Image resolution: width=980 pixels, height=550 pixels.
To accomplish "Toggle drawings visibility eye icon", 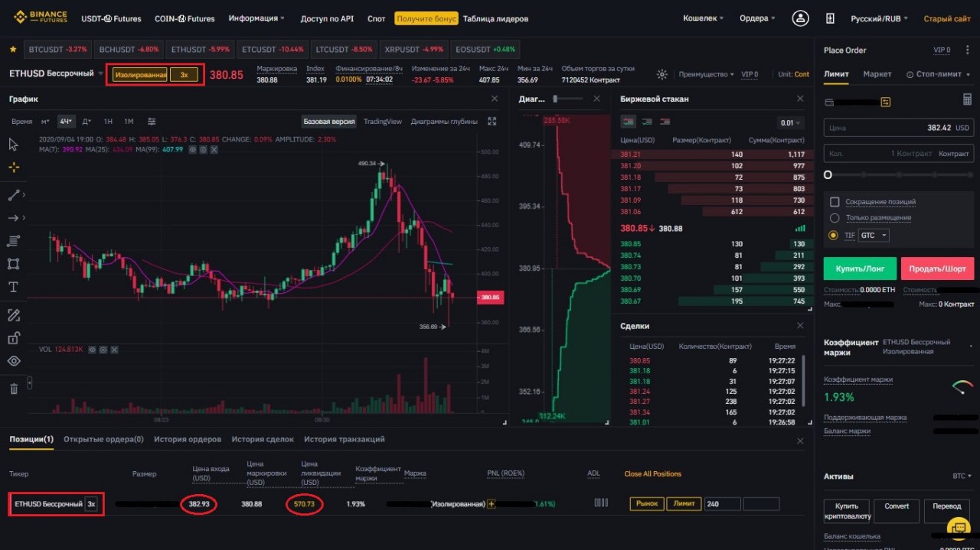I will point(13,361).
